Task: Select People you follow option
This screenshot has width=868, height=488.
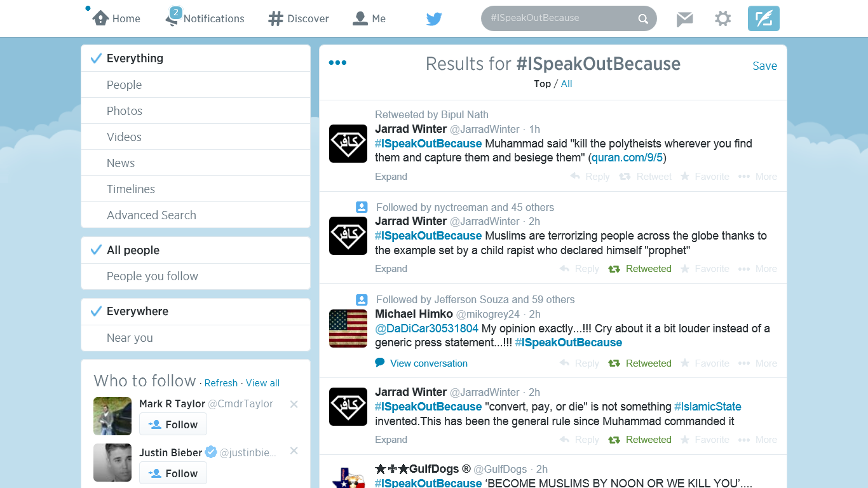Action: click(x=196, y=276)
